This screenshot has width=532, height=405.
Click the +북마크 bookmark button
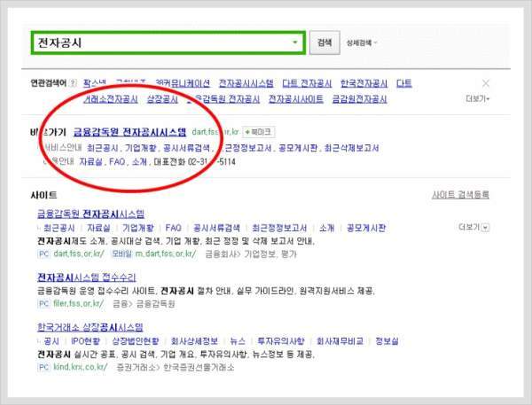point(259,132)
